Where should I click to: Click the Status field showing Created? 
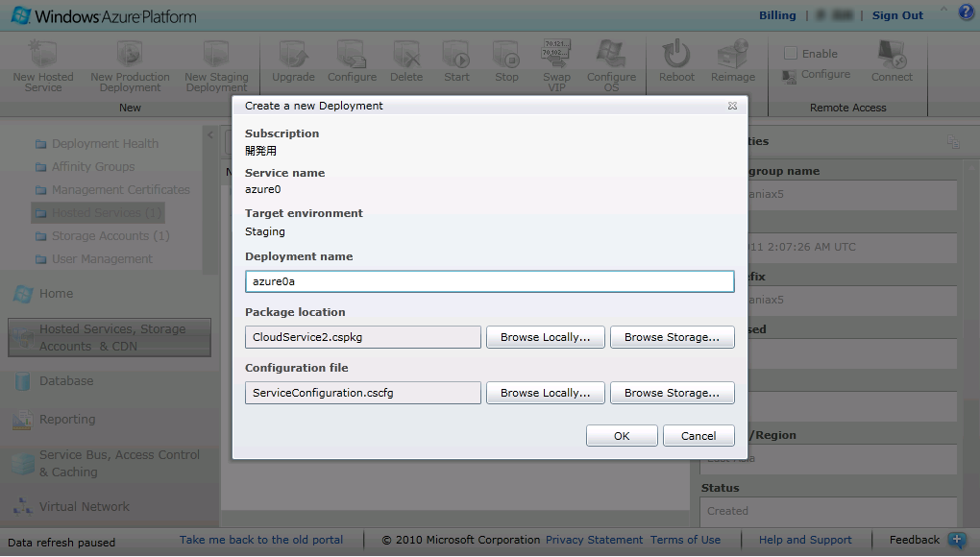[829, 511]
